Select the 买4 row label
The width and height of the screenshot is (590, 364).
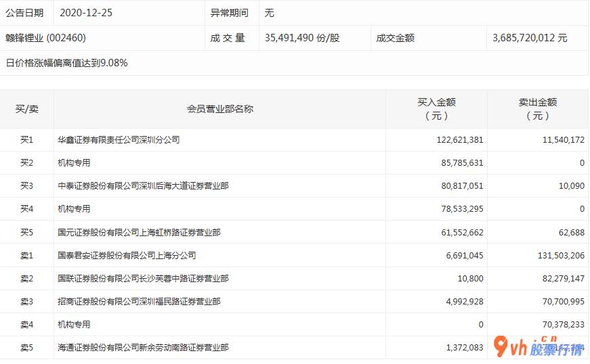(x=26, y=208)
